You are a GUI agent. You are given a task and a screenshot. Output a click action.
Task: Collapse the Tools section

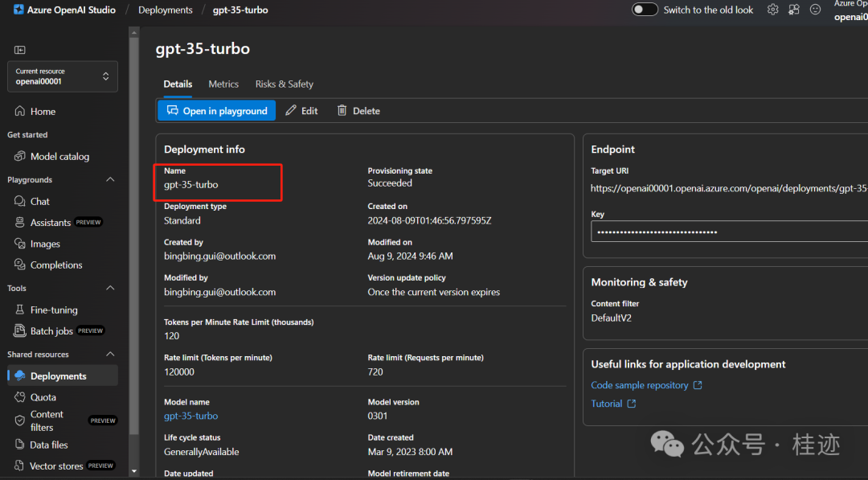(110, 288)
